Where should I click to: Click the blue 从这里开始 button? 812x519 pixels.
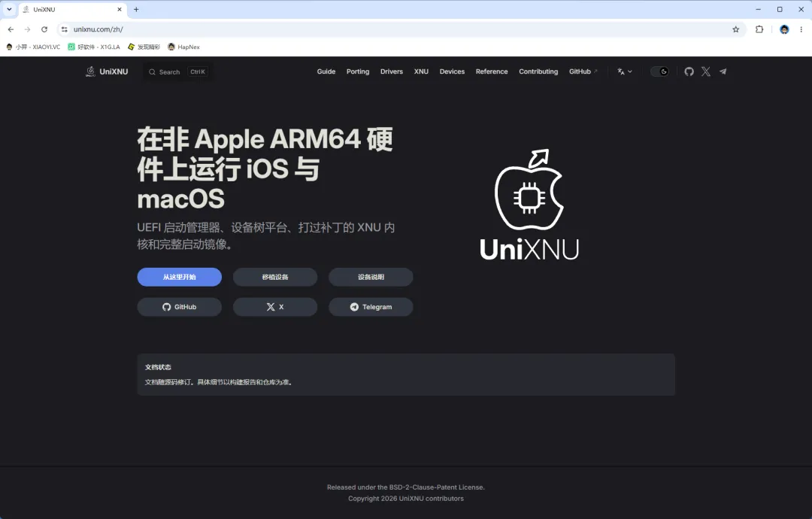tap(179, 277)
